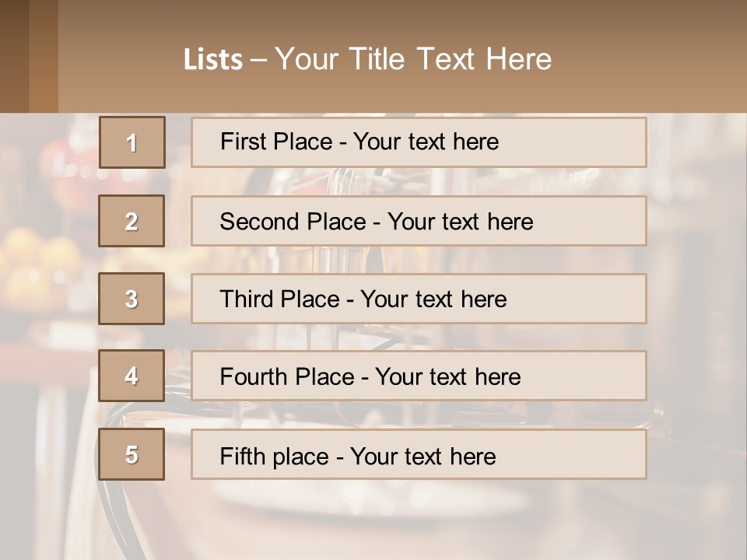Select the dark brown stripe at top-left corner

(14, 56)
